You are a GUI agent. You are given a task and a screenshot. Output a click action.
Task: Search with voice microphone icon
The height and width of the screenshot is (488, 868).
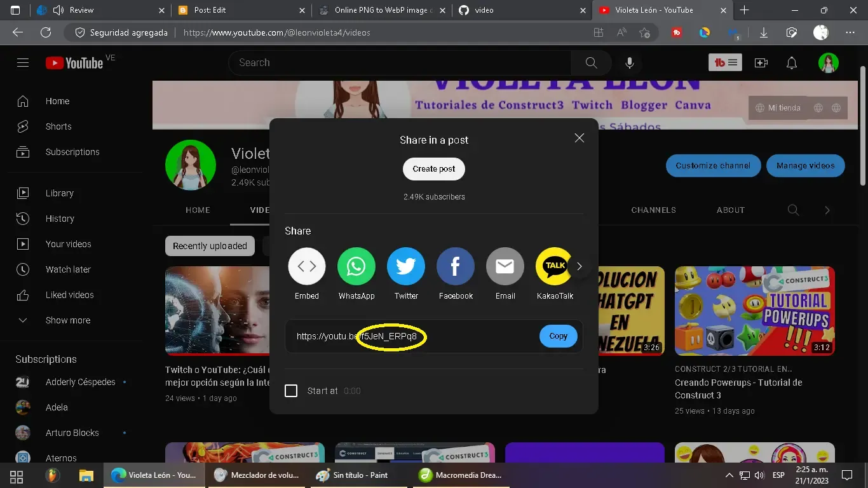pyautogui.click(x=629, y=62)
